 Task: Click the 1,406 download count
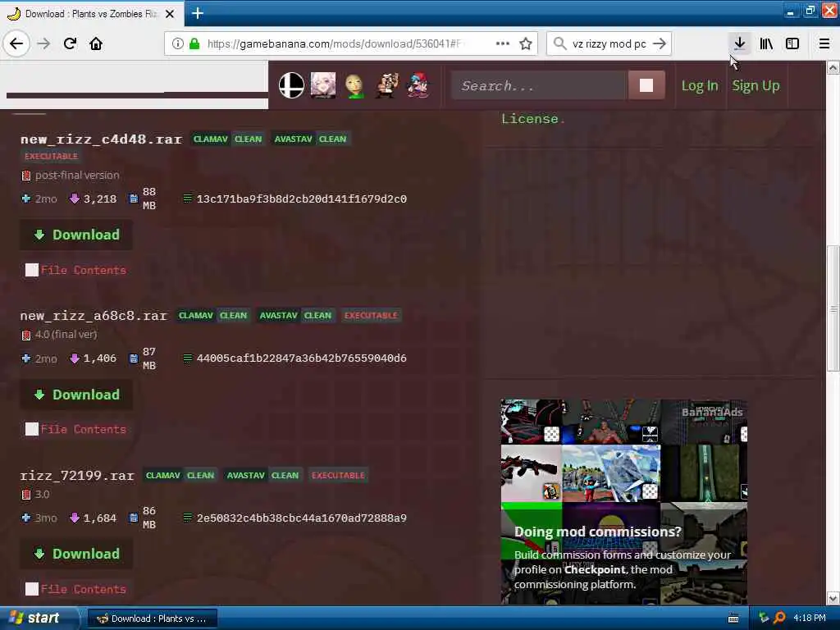99,358
